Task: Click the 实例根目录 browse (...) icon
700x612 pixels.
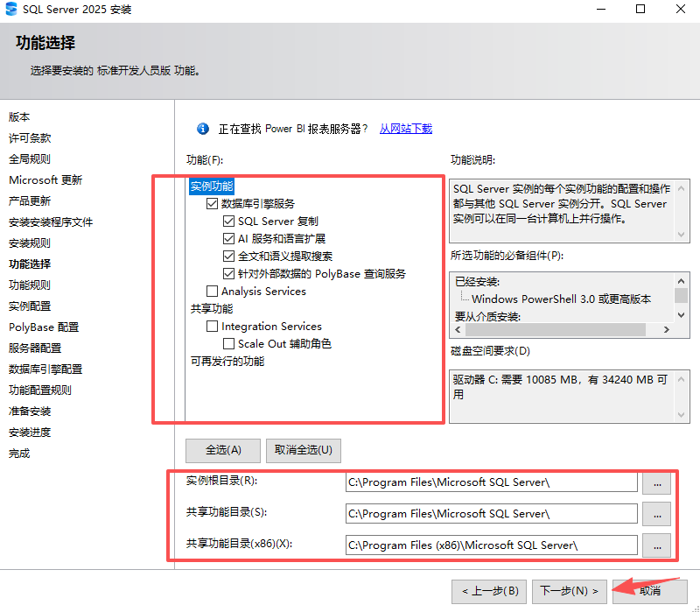Action: [x=656, y=482]
